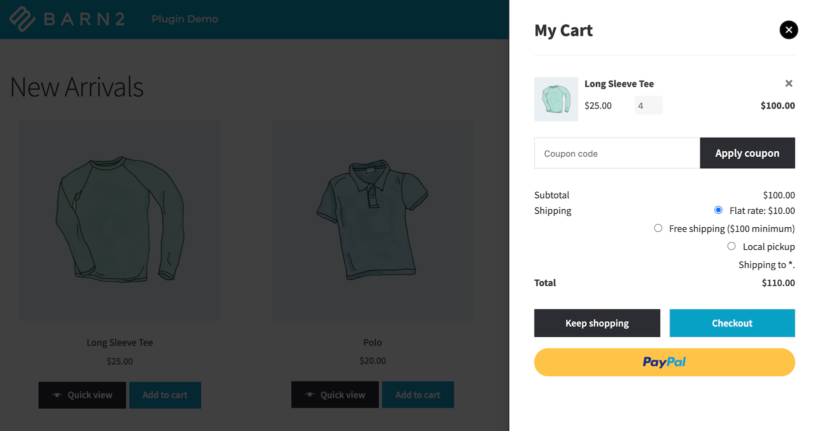Viewport: 820px width, 431px height.
Task: Add the Polo to cart
Action: click(x=418, y=395)
